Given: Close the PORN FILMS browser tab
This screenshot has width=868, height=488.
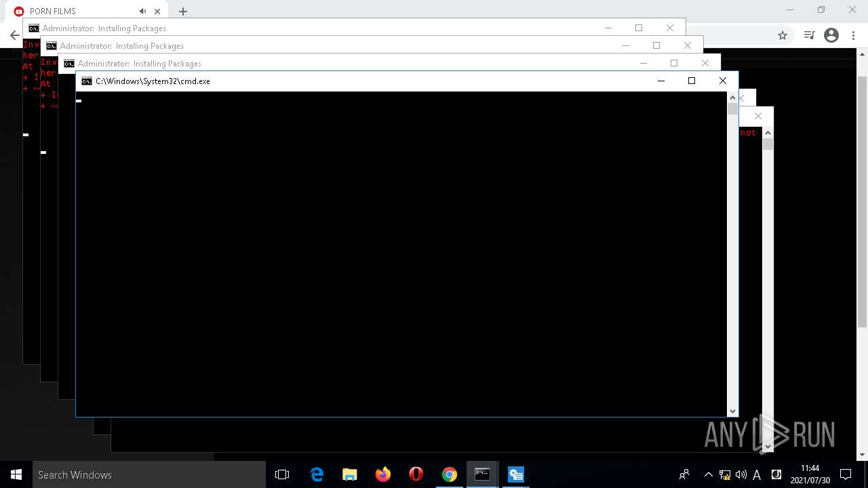Looking at the screenshot, I should coord(157,12).
